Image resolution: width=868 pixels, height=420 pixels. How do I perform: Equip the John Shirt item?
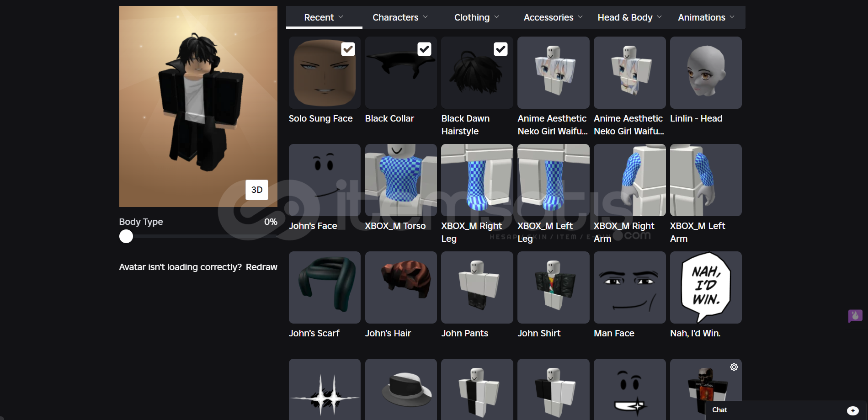pyautogui.click(x=554, y=287)
